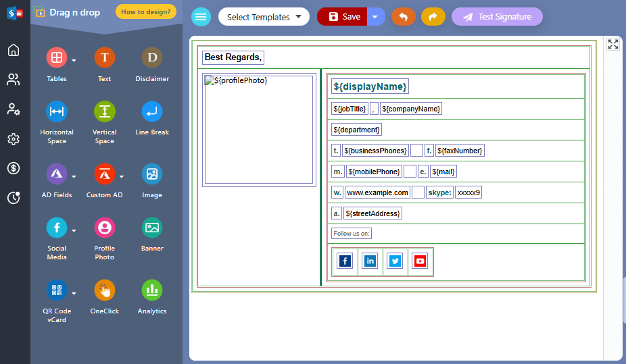Select the AD Fields icon
The height and width of the screenshot is (364, 626).
(57, 174)
